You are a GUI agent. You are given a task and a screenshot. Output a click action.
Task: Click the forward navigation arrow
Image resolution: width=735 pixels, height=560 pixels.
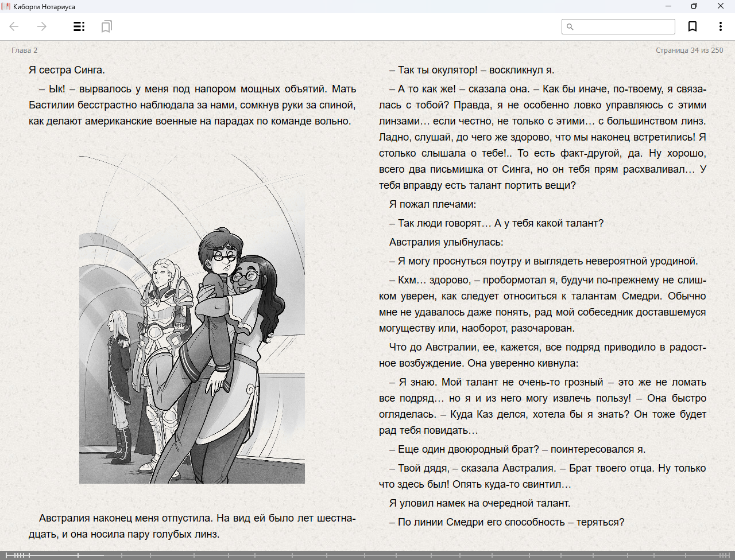click(x=42, y=26)
